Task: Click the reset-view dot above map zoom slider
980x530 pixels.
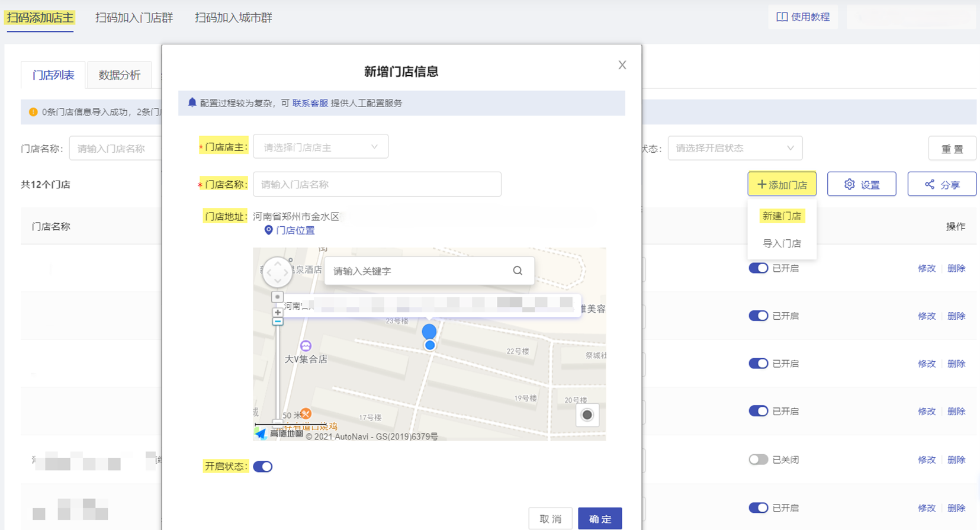Action: (277, 297)
